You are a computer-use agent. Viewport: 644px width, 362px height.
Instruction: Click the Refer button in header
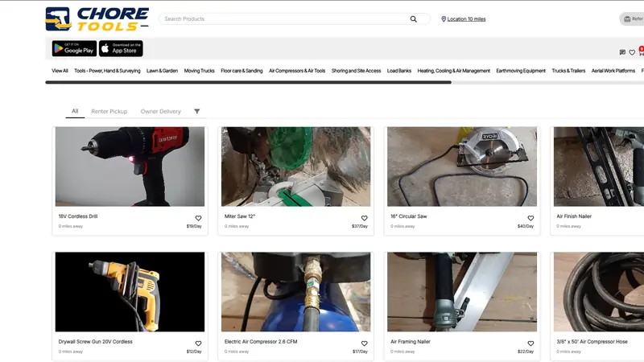pyautogui.click(x=633, y=19)
